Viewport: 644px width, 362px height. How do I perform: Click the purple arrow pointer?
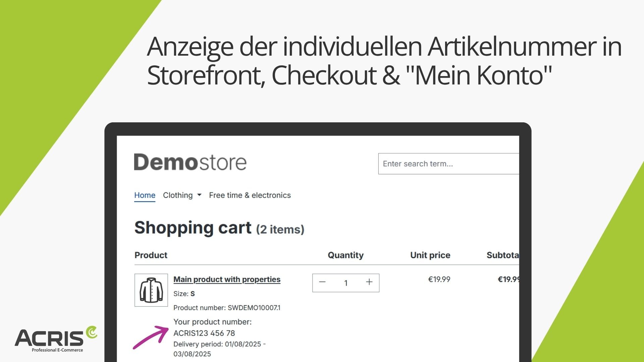coord(151,337)
